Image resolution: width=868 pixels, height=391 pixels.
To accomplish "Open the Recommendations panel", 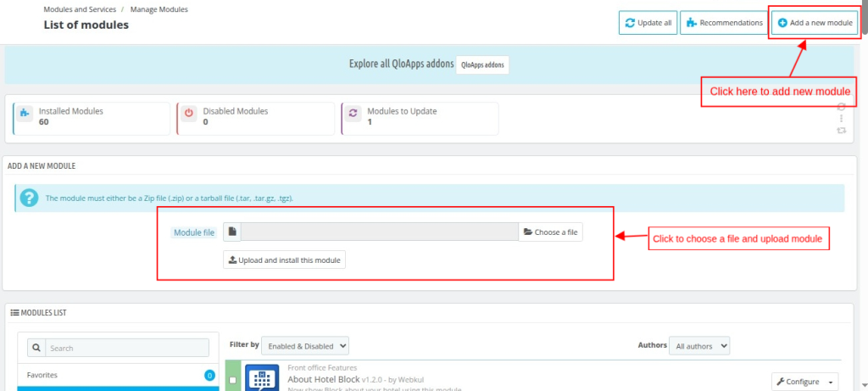I will [x=723, y=23].
